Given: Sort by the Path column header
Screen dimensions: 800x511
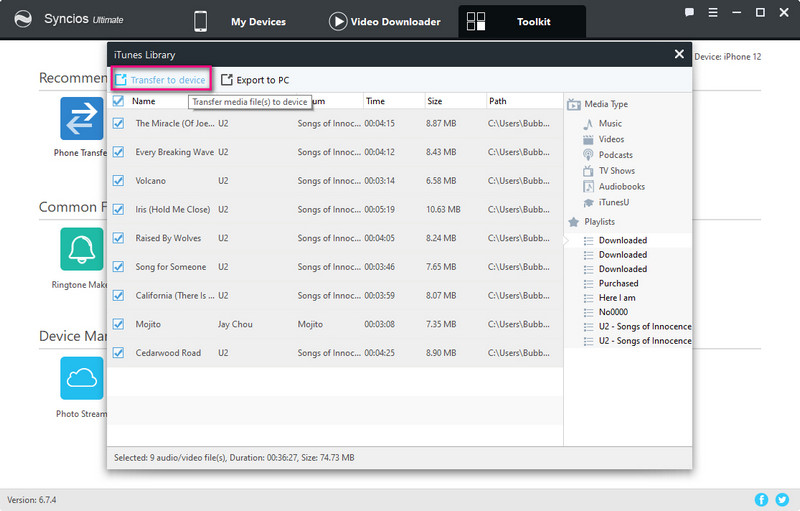Looking at the screenshot, I should point(497,101).
